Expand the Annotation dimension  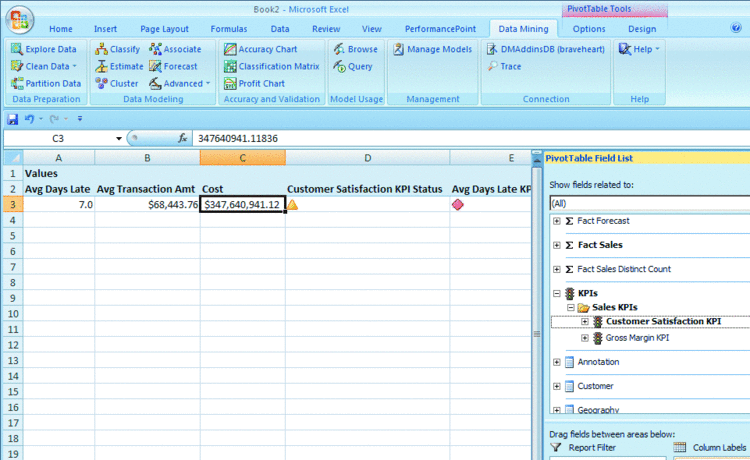[x=557, y=362]
